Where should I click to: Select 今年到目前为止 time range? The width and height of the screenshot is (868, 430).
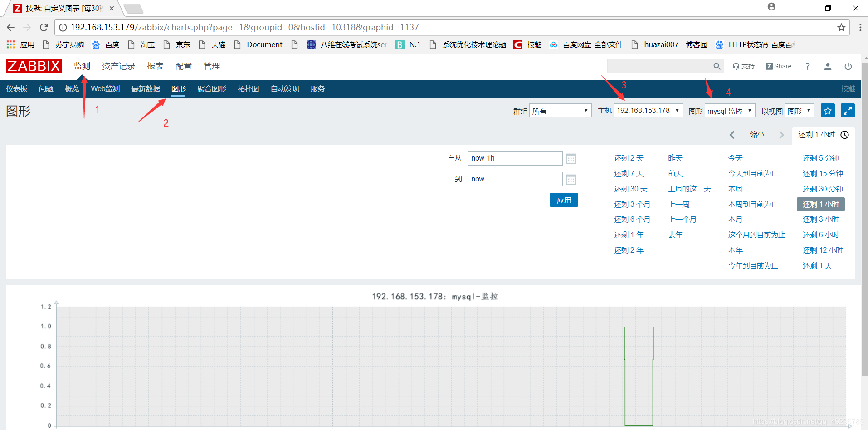click(753, 266)
